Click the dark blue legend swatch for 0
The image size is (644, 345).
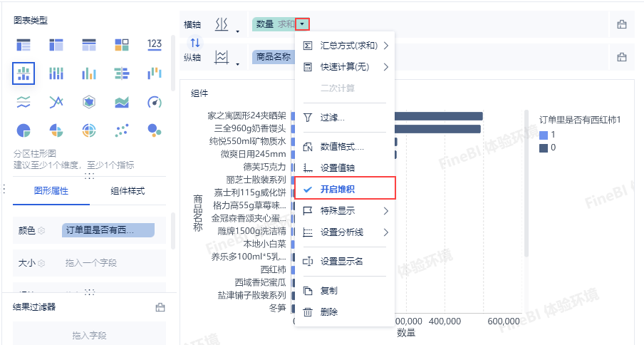pos(544,148)
